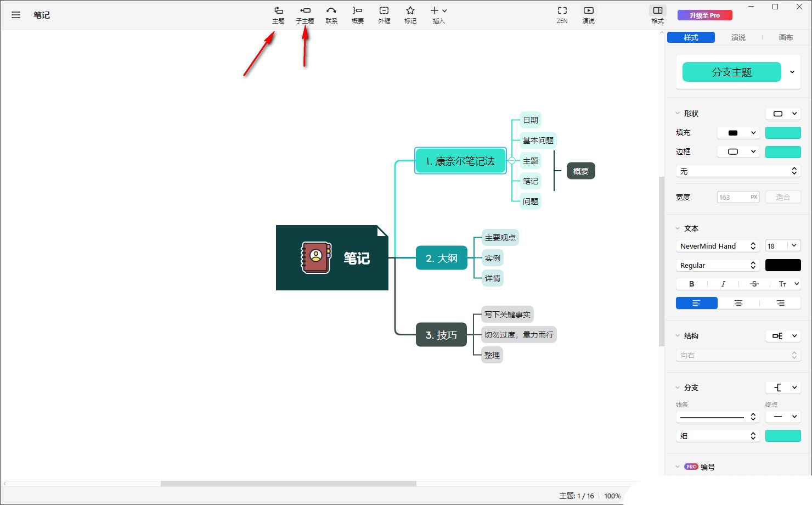Open the NeverMind Hand font selector
This screenshot has width=812, height=505.
718,246
